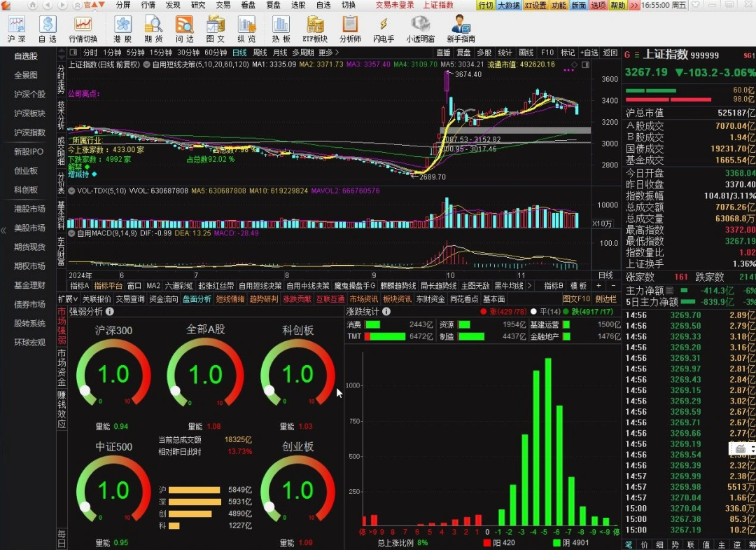Viewport: 756px width, 550px height.
Task: Activate the 闪电手 lightning trade icon
Action: pyautogui.click(x=384, y=29)
